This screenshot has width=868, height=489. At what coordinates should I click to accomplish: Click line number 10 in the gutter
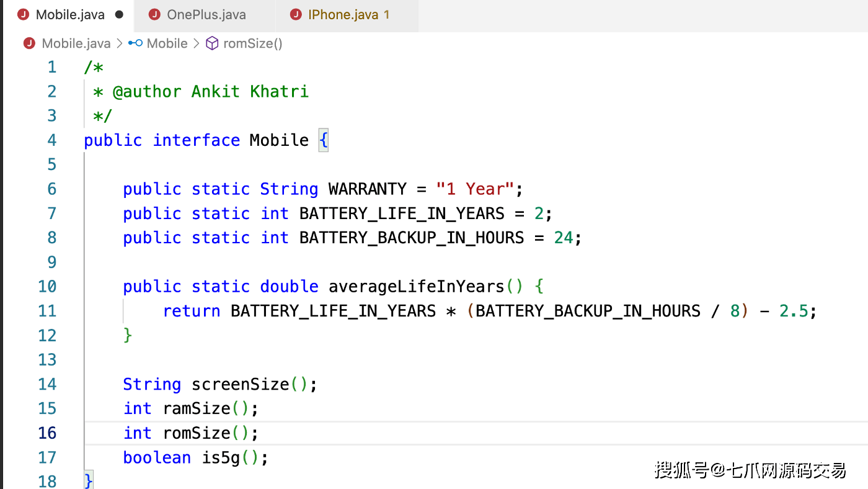[47, 287]
